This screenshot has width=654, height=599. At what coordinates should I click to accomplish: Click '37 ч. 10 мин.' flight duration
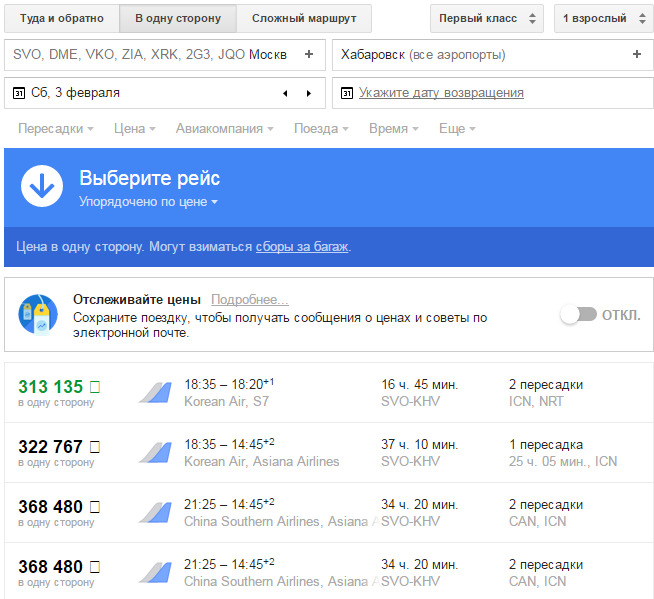pos(420,445)
